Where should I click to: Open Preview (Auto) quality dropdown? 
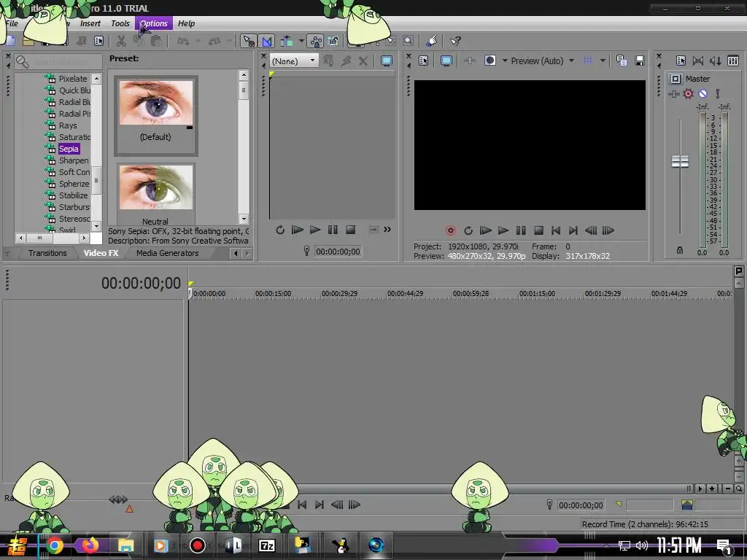click(x=542, y=61)
